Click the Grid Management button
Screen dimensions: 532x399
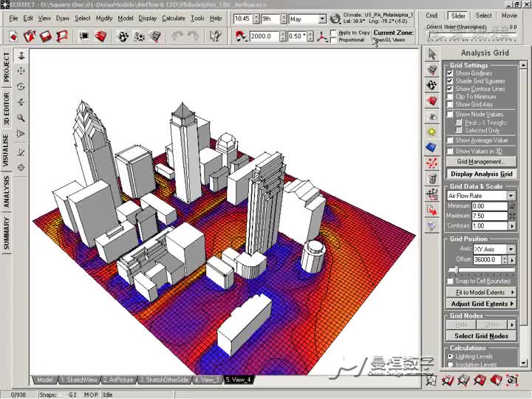tap(481, 162)
